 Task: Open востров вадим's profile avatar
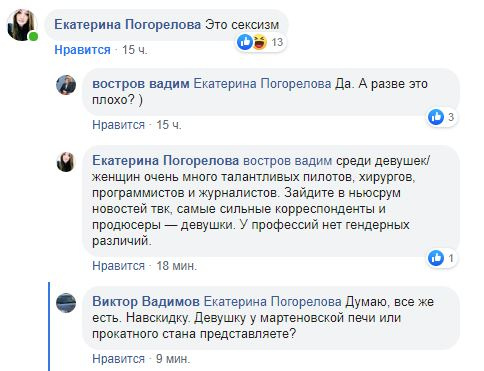(x=66, y=85)
